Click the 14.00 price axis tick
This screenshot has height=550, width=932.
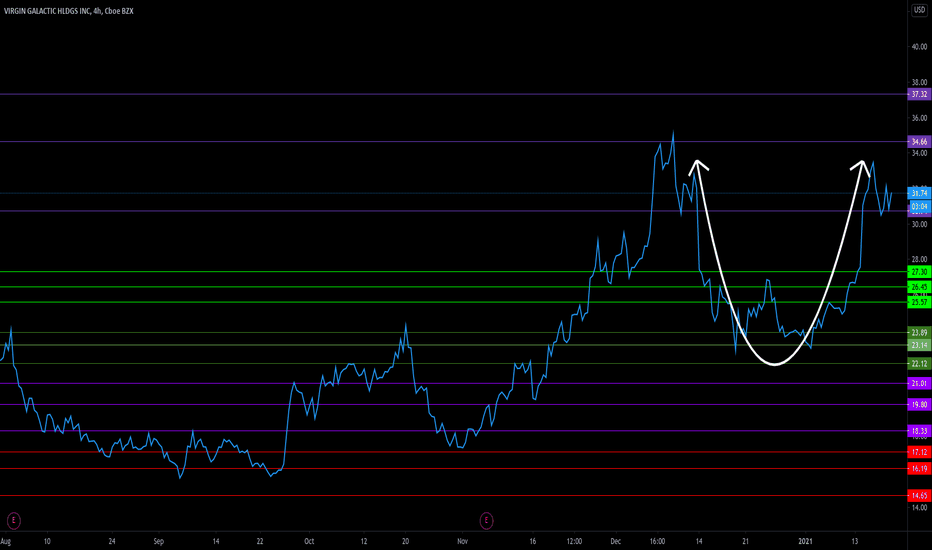click(x=919, y=507)
